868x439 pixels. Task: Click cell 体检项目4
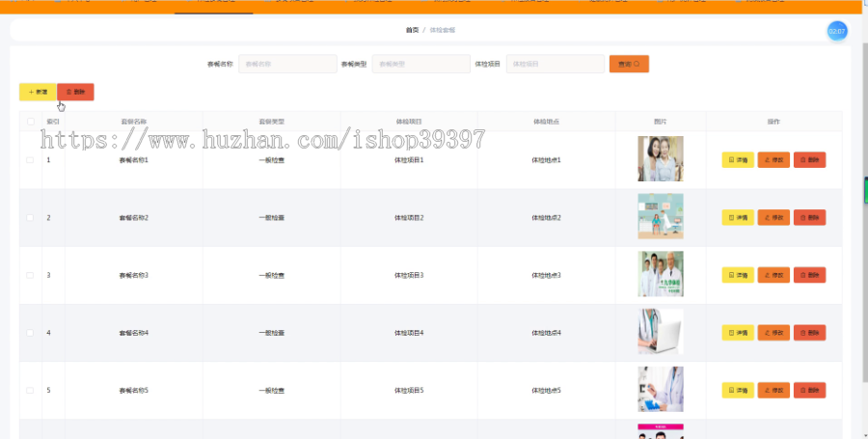tap(409, 333)
